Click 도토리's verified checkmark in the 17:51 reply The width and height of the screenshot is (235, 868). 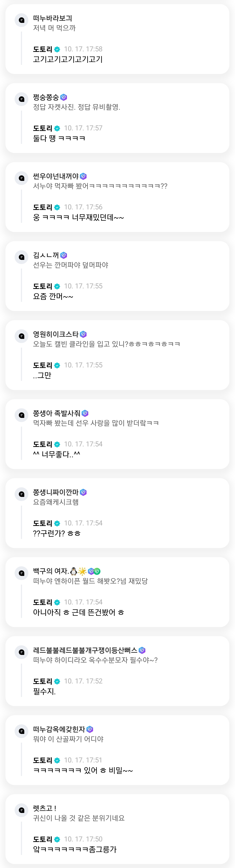coord(57,760)
